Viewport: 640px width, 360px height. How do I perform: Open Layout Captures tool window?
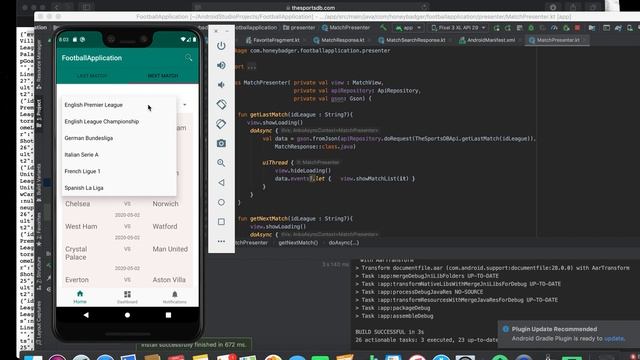39,324
